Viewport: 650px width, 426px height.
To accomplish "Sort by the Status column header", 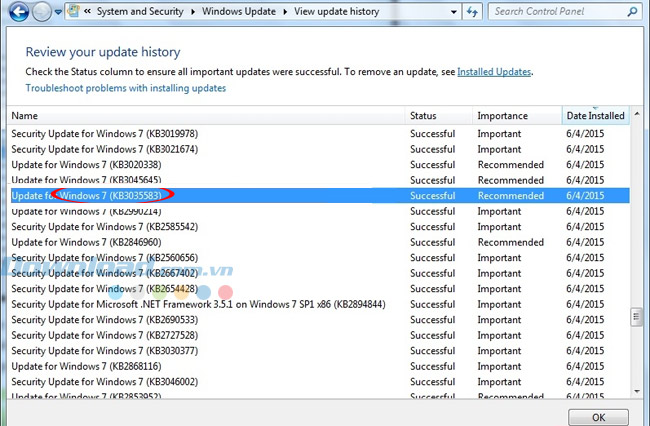I will coord(439,116).
